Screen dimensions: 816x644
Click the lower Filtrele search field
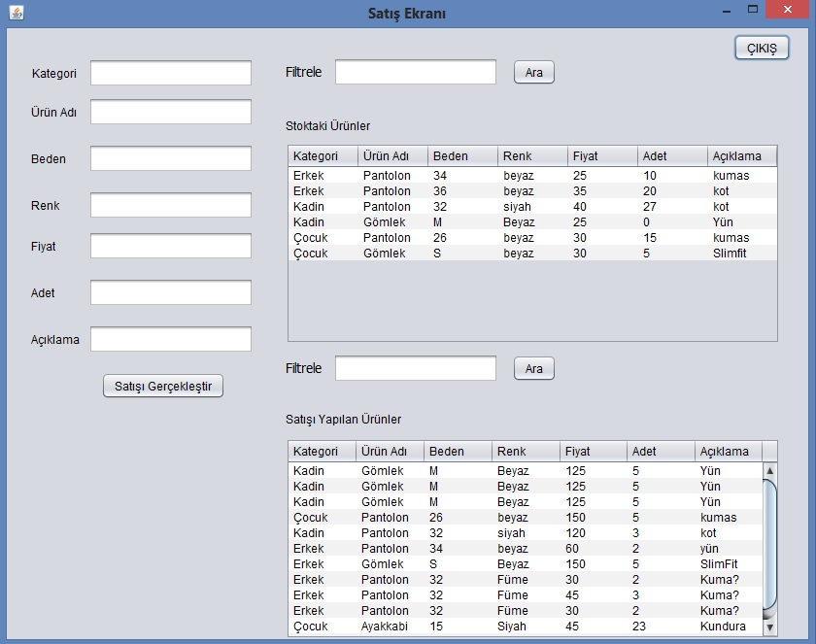(x=415, y=368)
